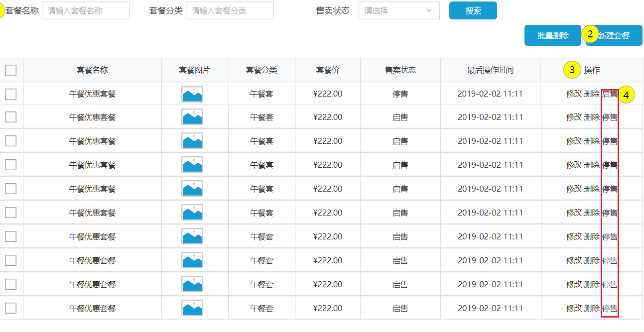Click 启售 in the first row
644x332 pixels.
point(610,94)
